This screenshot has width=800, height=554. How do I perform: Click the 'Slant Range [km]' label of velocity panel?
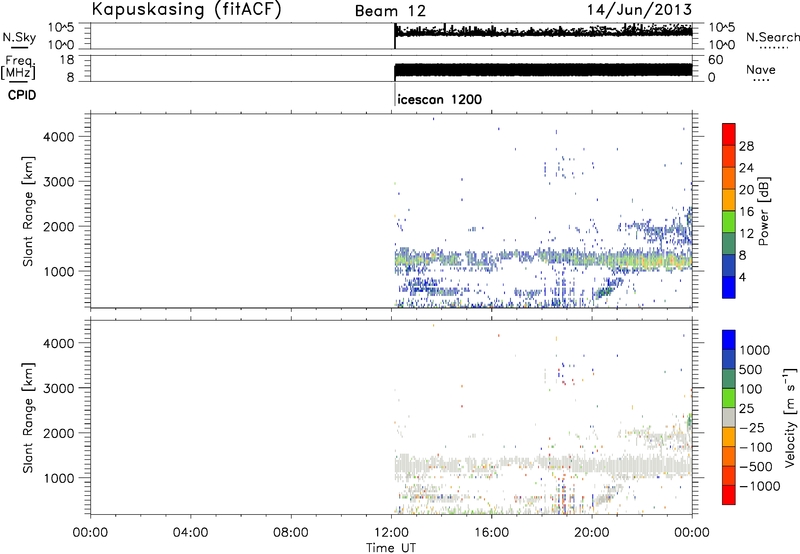28,418
